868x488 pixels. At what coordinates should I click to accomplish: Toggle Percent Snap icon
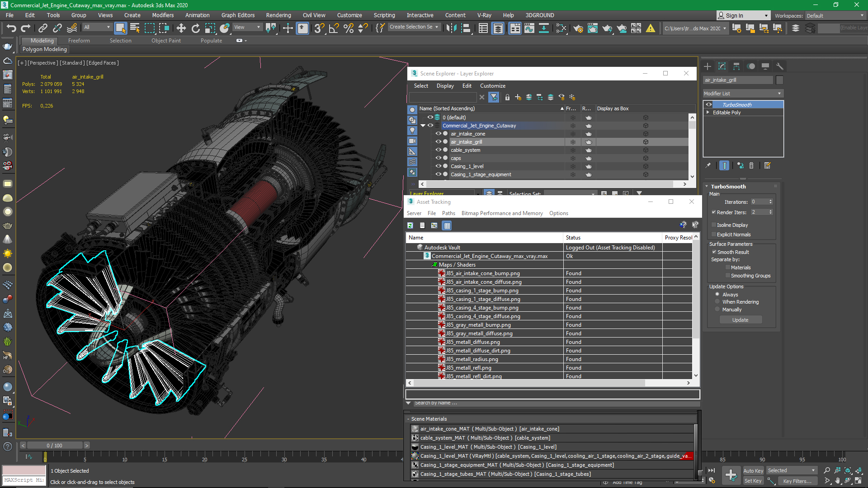pos(348,28)
